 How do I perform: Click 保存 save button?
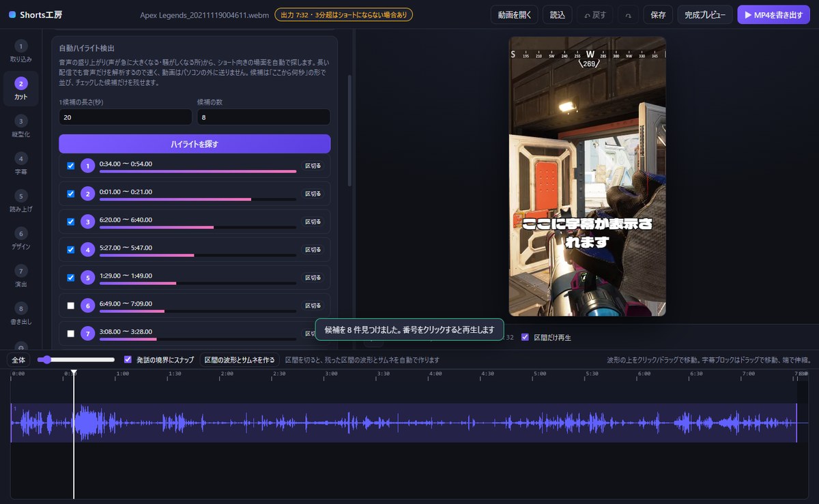point(659,14)
